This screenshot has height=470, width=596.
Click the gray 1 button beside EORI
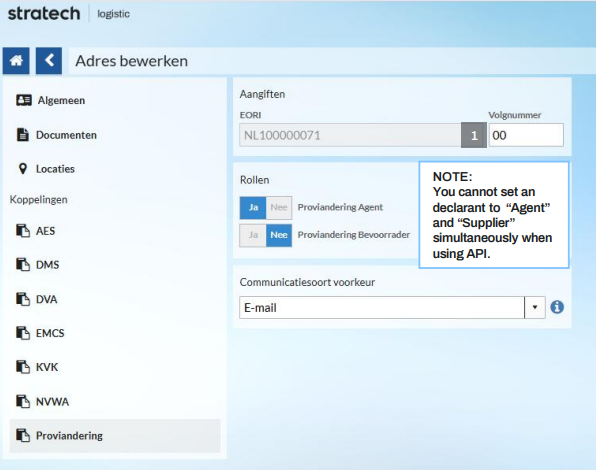pos(474,135)
